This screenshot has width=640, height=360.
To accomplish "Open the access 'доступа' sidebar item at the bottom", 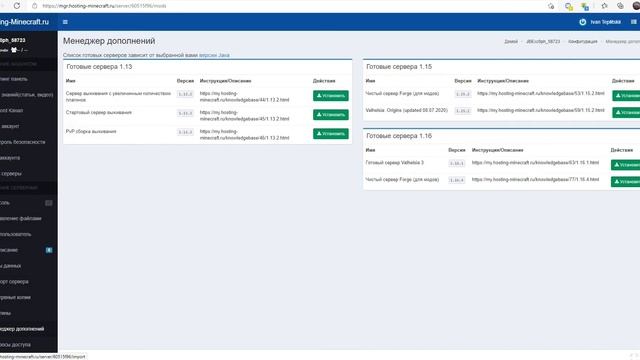I will [x=29, y=345].
